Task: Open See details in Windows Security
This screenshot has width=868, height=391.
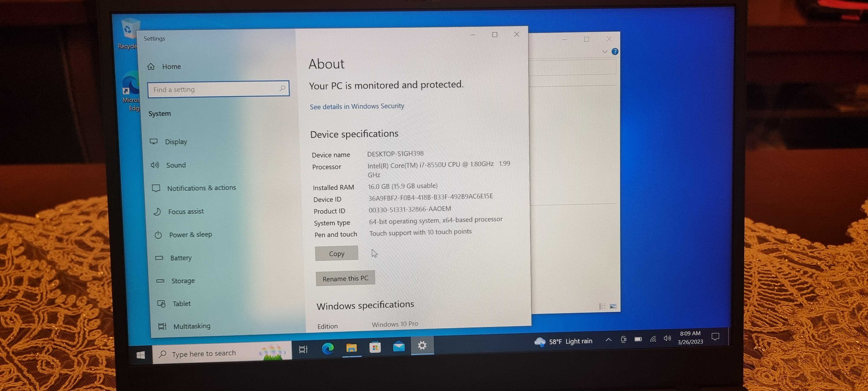Action: click(357, 107)
